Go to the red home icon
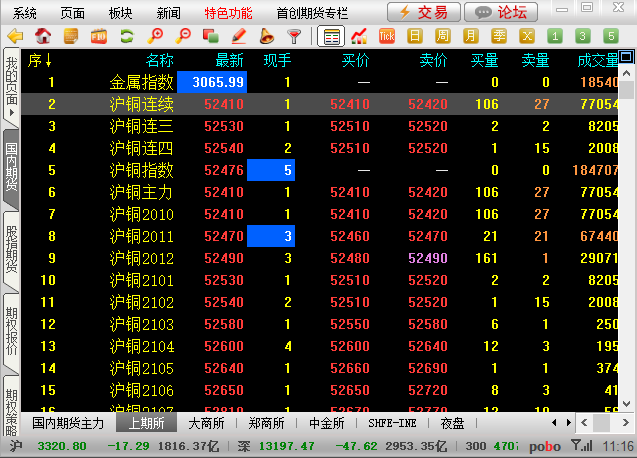This screenshot has width=637, height=458. coord(43,37)
